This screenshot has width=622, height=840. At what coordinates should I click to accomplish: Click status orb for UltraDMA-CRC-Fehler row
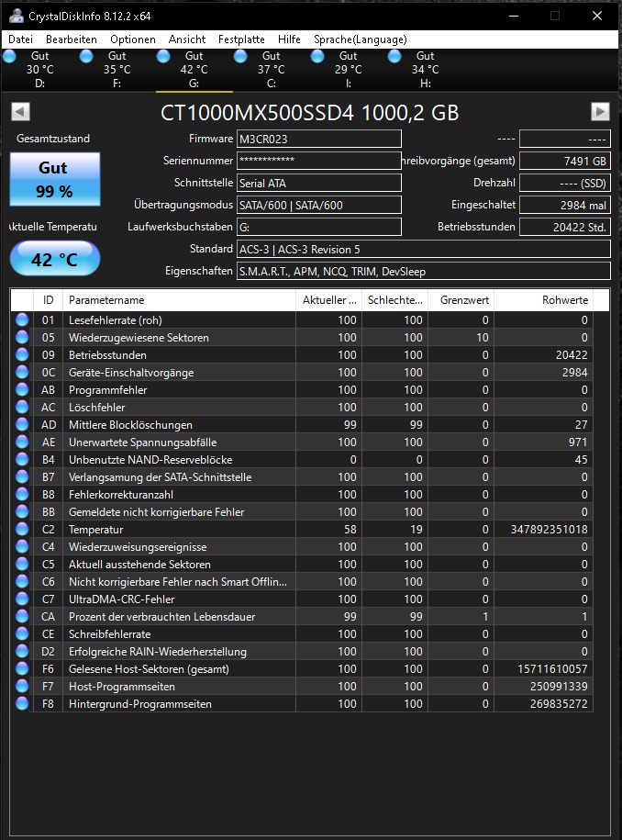tap(22, 599)
